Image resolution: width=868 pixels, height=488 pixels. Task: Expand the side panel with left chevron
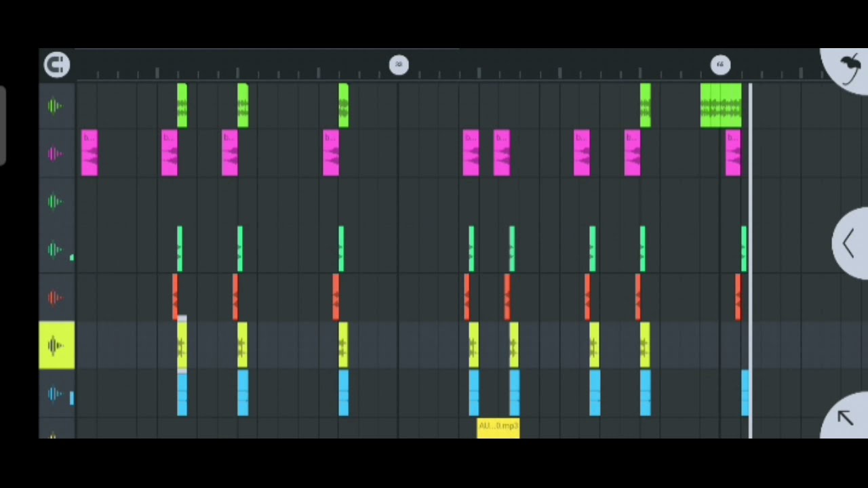click(848, 243)
